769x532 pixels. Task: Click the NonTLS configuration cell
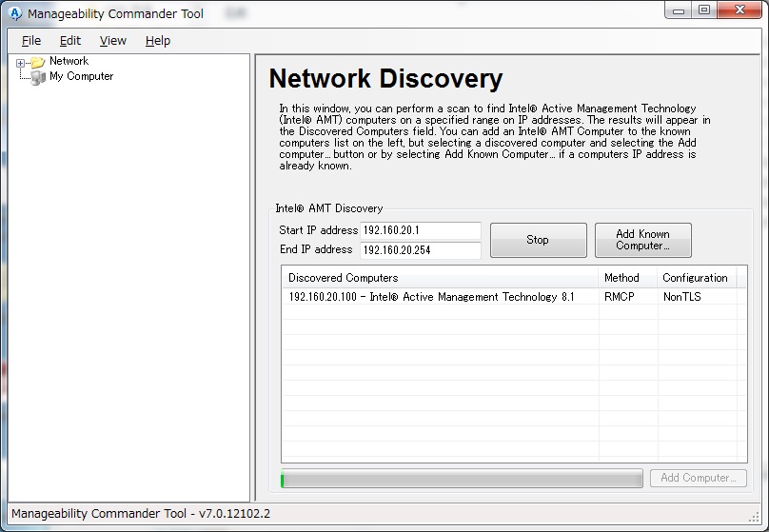(x=681, y=297)
